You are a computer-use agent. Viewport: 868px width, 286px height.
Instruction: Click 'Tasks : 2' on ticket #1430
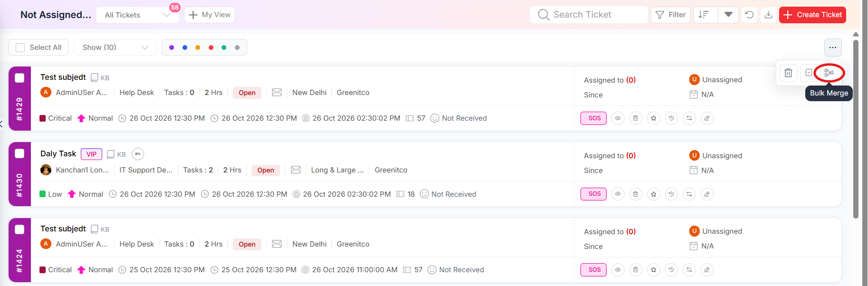(x=198, y=170)
